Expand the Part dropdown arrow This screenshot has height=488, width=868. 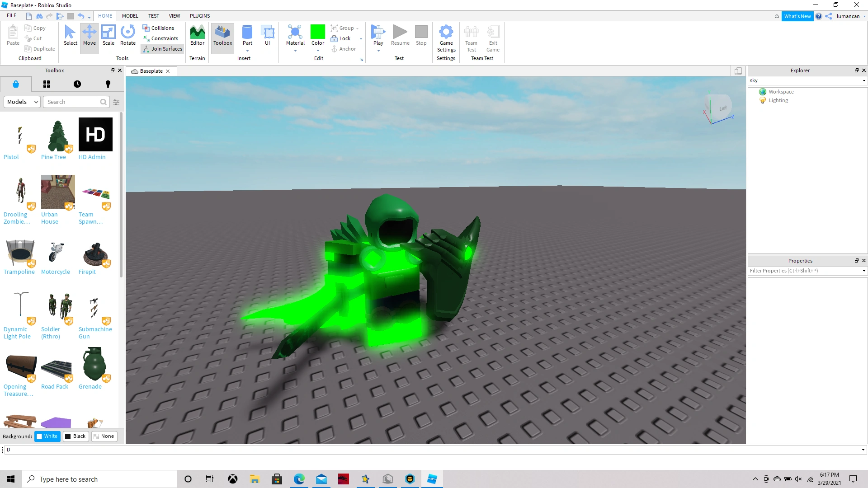[247, 51]
